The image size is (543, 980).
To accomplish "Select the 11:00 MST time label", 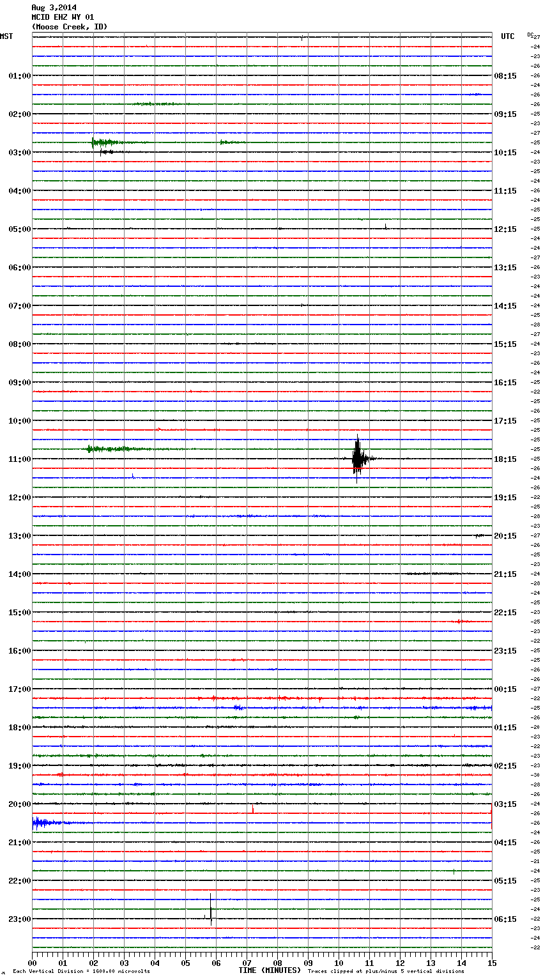I will click(20, 459).
